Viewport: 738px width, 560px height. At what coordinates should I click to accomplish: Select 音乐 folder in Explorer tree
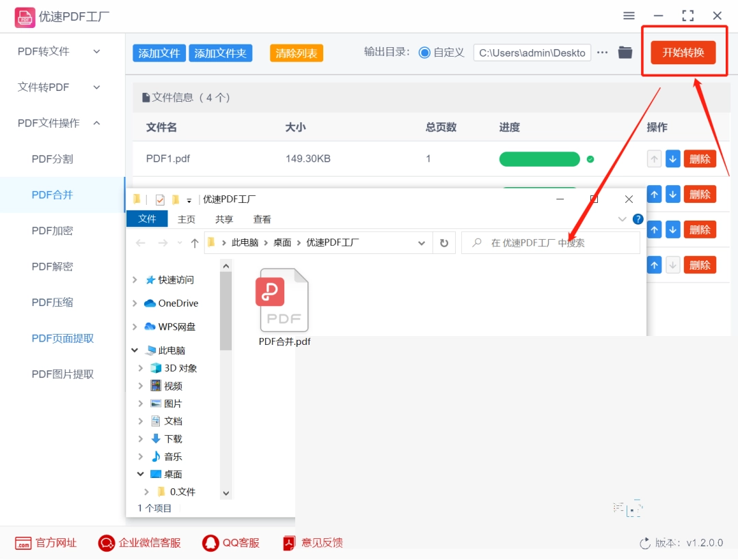(166, 457)
